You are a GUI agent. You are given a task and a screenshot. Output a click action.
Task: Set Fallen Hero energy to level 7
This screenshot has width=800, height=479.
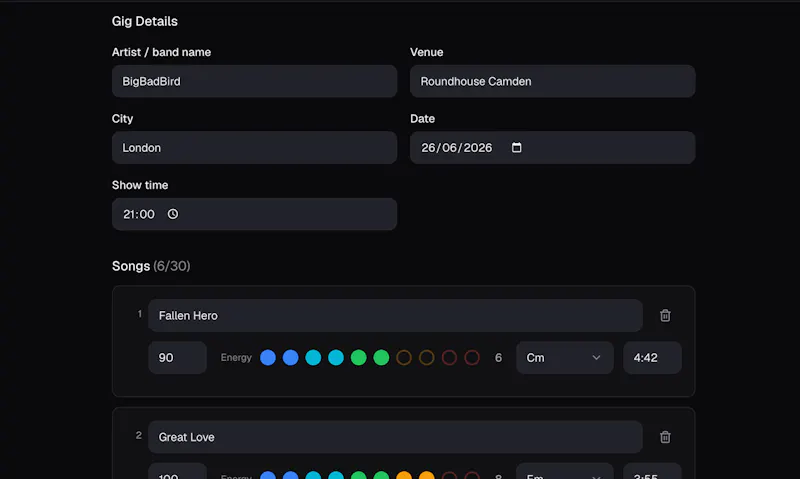(x=404, y=358)
